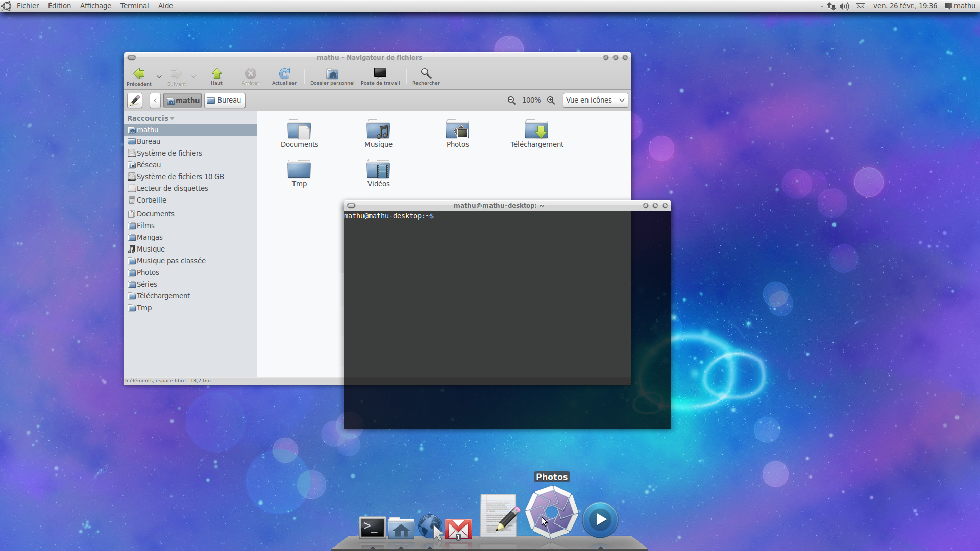The height and width of the screenshot is (551, 980).
Task: Open Gmail from the dock
Action: click(458, 529)
